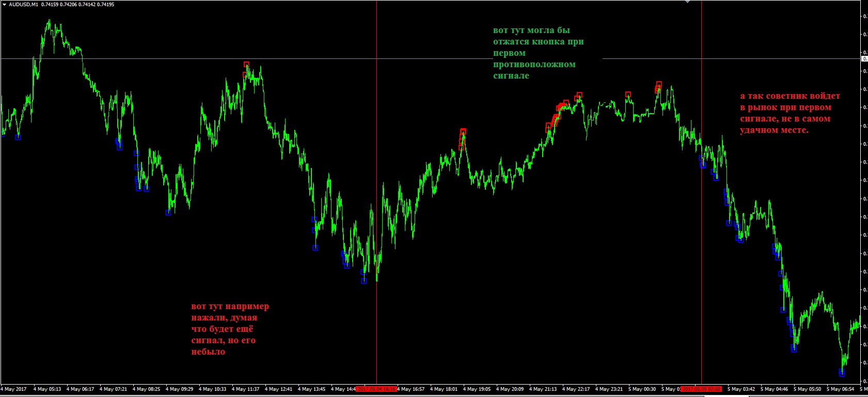Click time axis label "4 May 23:21"
The image size is (868, 397).
coord(609,389)
